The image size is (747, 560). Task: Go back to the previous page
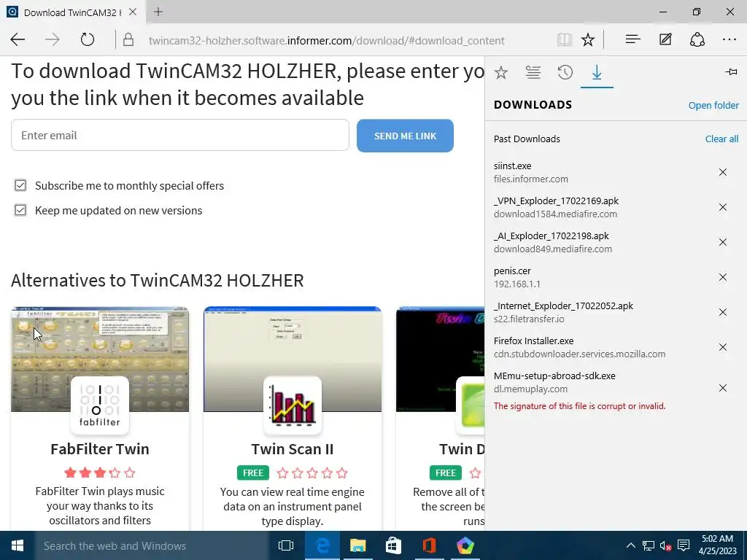18,39
